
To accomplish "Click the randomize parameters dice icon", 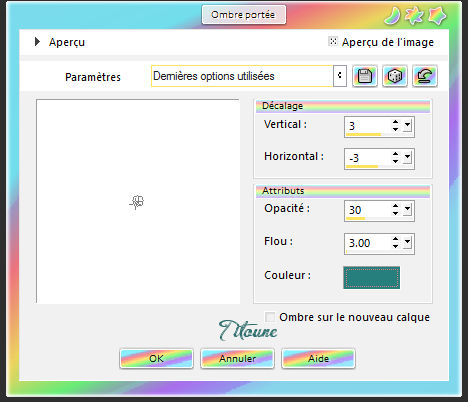I will [395, 76].
